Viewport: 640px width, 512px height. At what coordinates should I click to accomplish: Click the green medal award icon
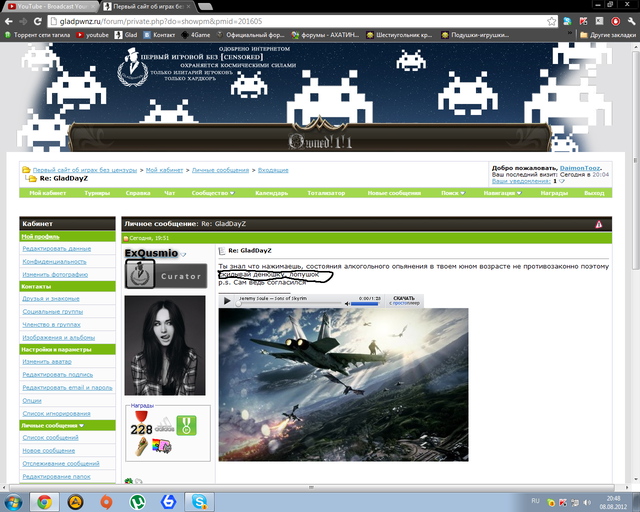click(187, 425)
